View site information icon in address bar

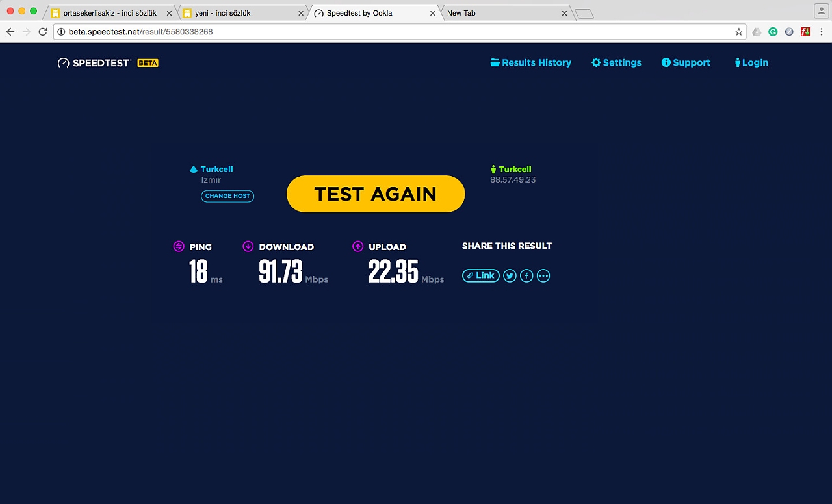[x=61, y=31]
